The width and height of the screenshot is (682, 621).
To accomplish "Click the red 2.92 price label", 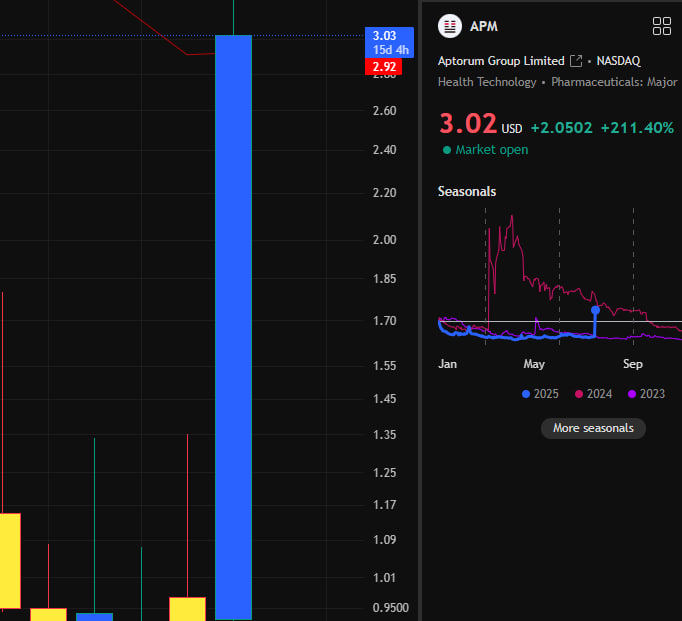I will 383,67.
